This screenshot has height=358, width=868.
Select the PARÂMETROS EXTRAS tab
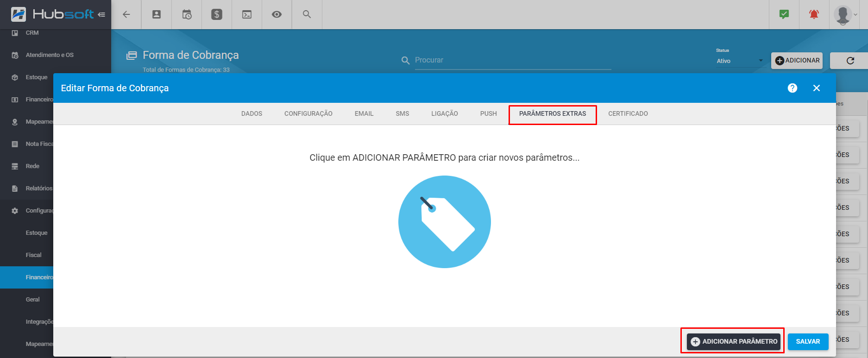553,113
